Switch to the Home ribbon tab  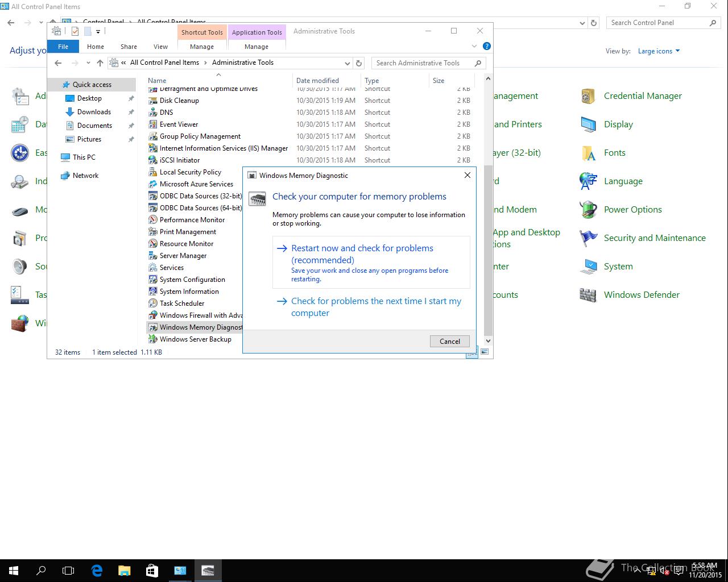(x=95, y=47)
